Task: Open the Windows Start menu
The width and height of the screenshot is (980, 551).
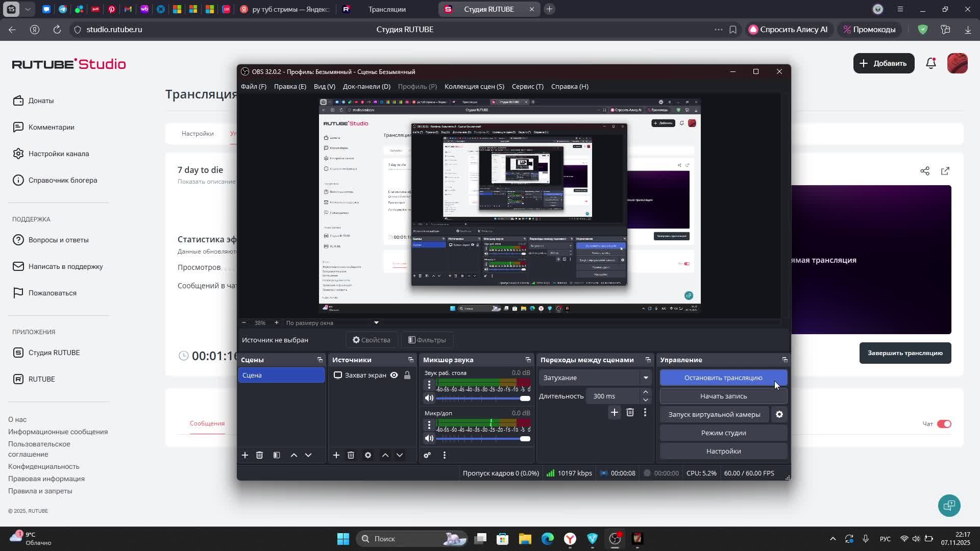Action: coord(343,539)
